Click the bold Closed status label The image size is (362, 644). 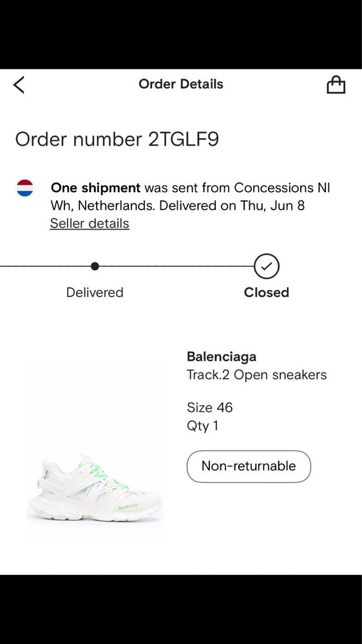[267, 293]
